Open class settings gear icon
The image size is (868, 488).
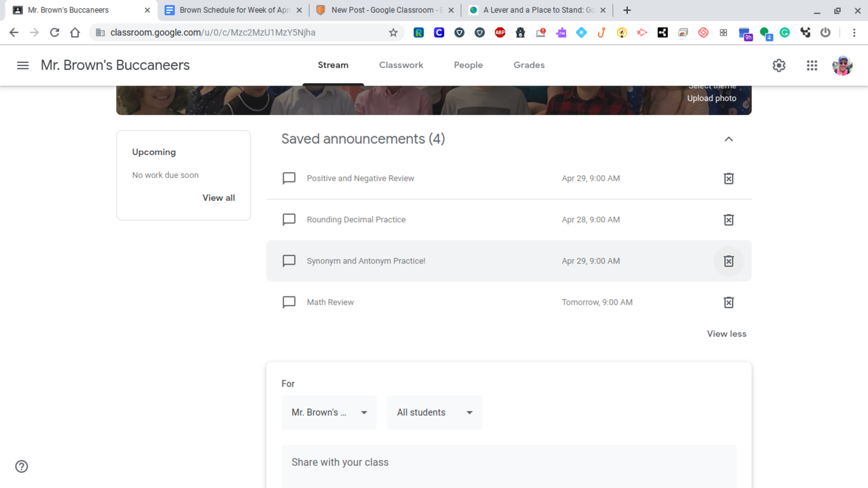tap(779, 65)
